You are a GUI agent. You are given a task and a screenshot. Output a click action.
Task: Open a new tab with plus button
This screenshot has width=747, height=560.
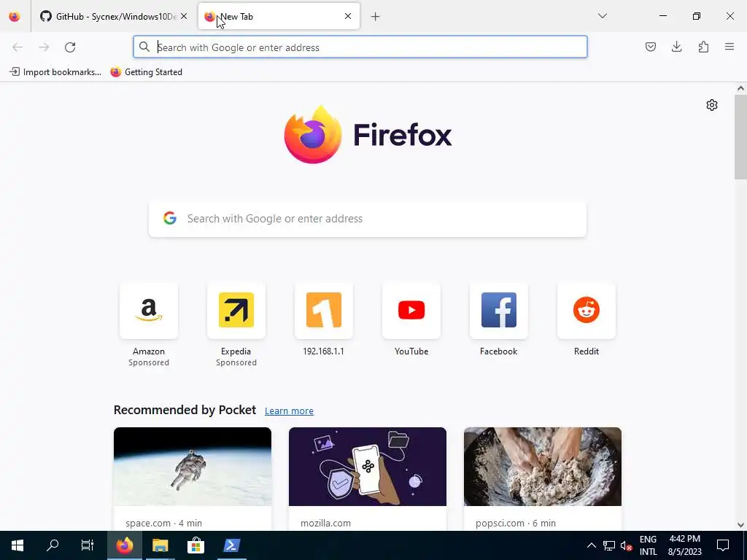[376, 17]
